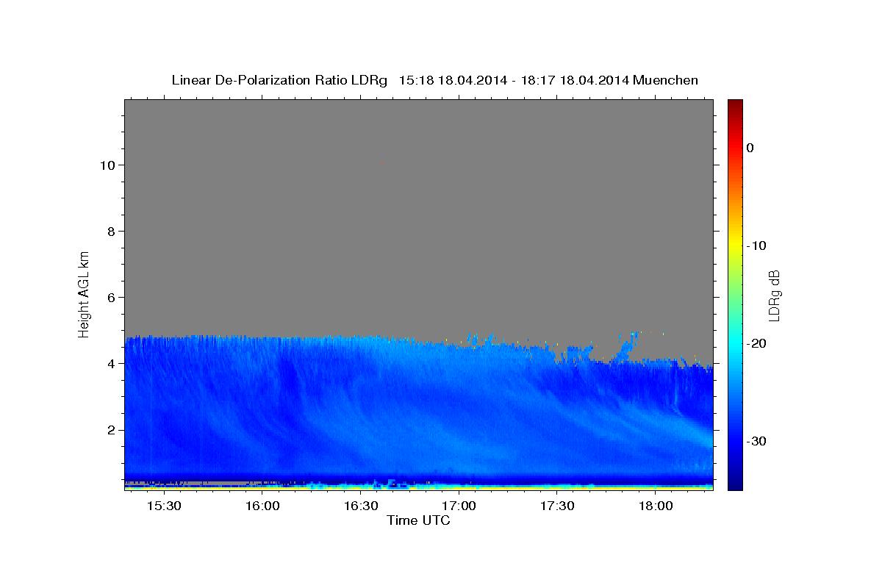Click the height tick label 8

[112, 232]
